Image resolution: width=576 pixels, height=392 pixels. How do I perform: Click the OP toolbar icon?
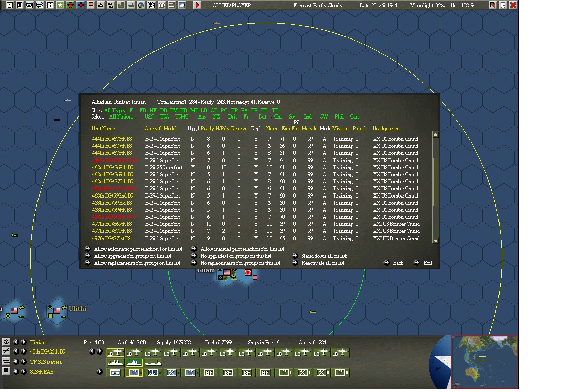[x=161, y=5]
